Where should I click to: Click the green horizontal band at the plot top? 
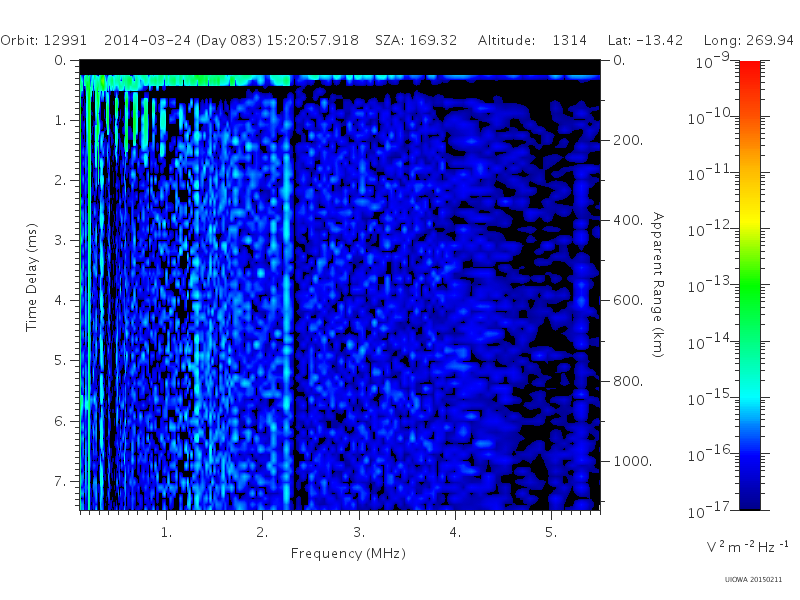pyautogui.click(x=186, y=81)
